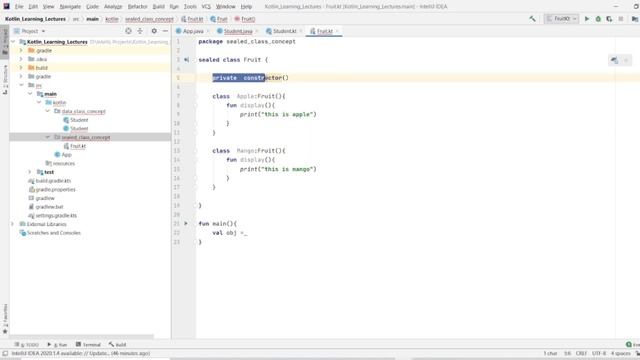Click kotlin in the breadcrumb navigation bar
This screenshot has width=640, height=360.
tap(112, 19)
